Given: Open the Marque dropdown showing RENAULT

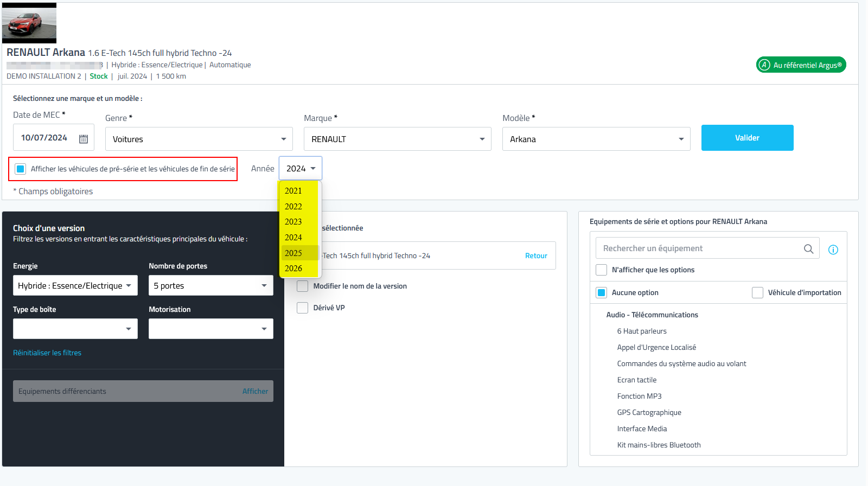Looking at the screenshot, I should (x=398, y=139).
